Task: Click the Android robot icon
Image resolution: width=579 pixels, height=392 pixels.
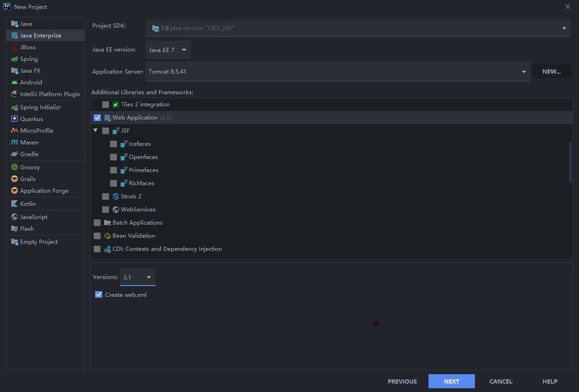Action: point(15,83)
